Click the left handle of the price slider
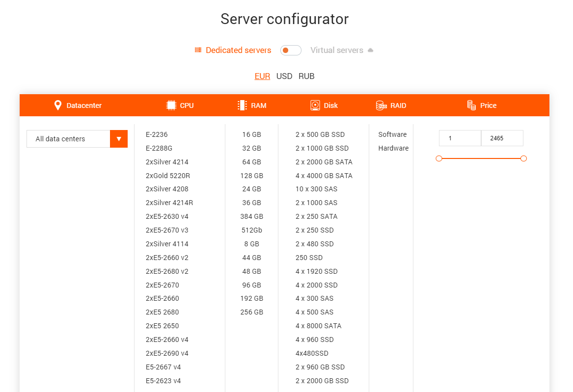This screenshot has height=392, width=573. (x=438, y=158)
